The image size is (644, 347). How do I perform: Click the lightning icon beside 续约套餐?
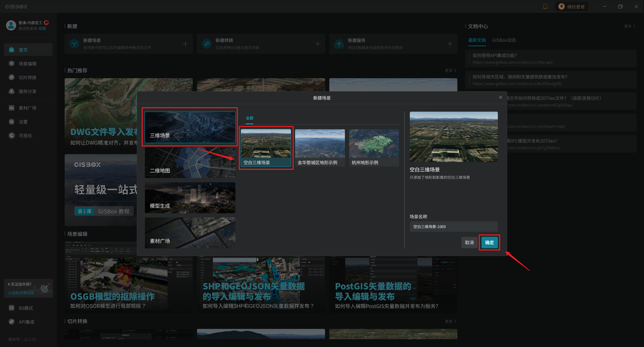561,7
